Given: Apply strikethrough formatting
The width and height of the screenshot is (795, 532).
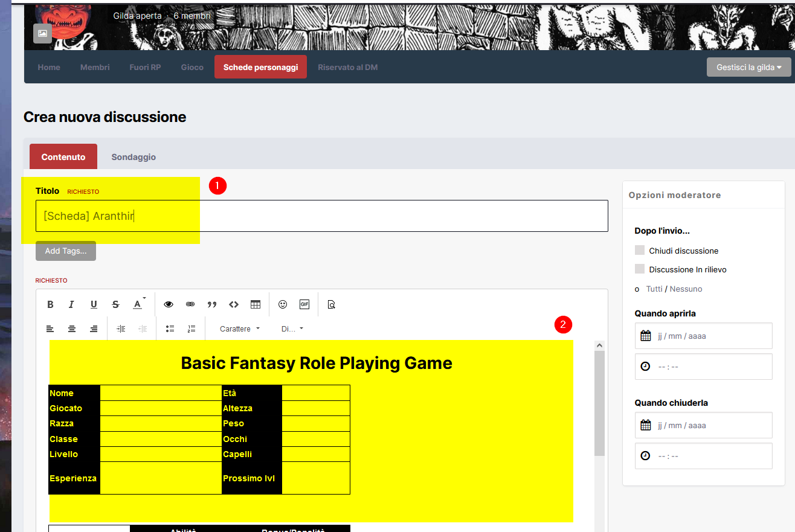Looking at the screenshot, I should (115, 305).
